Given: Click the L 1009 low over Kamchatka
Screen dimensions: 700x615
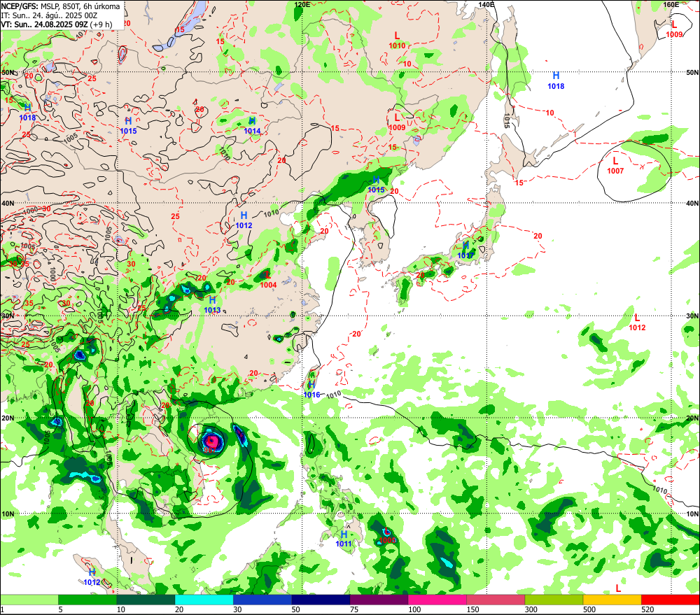Looking at the screenshot, I should click(674, 29).
